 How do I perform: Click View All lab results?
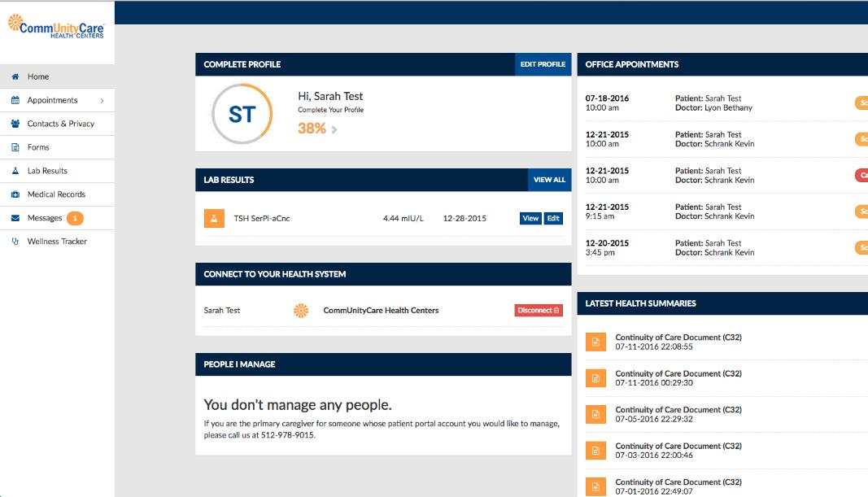(x=549, y=180)
